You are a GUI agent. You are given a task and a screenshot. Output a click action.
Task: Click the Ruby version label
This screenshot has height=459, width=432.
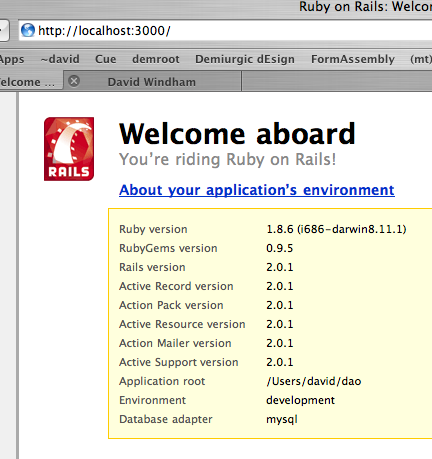coord(153,229)
